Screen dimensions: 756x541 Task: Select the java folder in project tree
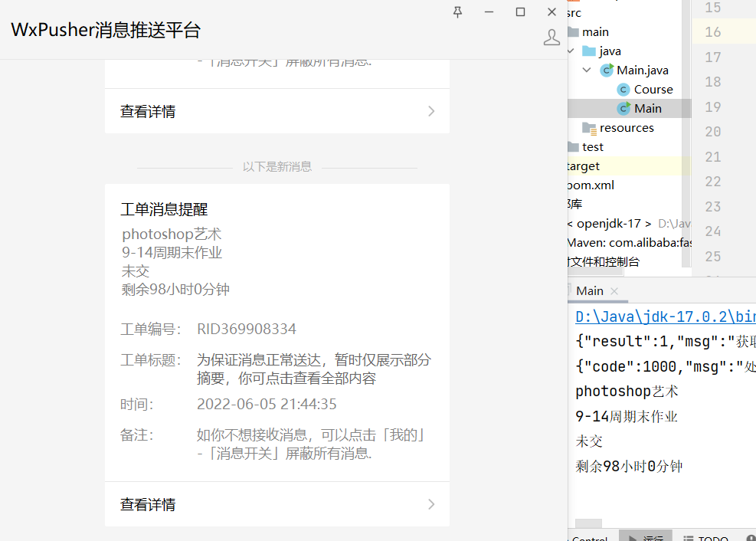click(610, 51)
